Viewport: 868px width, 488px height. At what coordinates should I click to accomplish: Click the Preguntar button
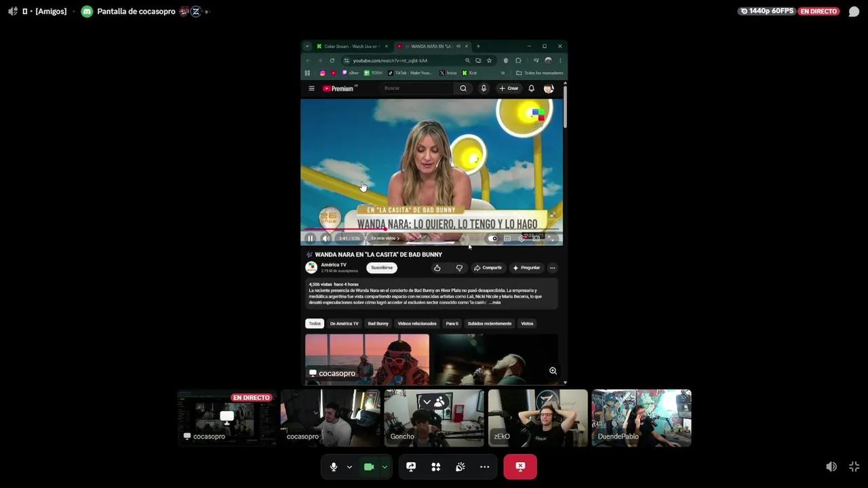coord(527,268)
